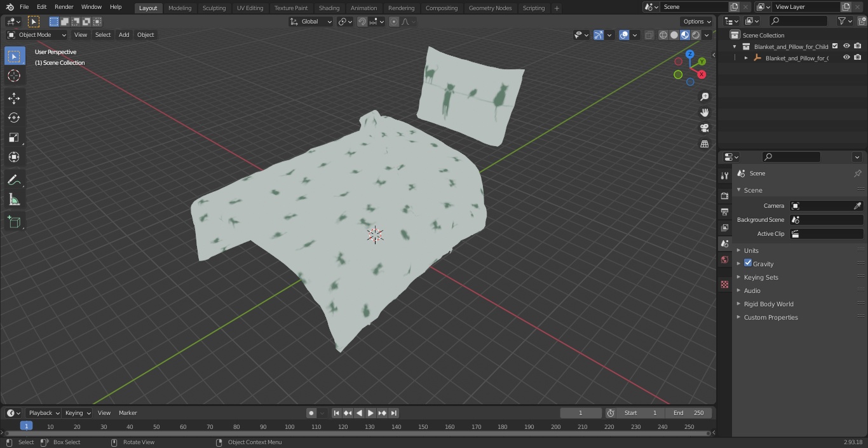Open the Global transform orientation dropdown
This screenshot has height=448, width=868.
click(311, 22)
